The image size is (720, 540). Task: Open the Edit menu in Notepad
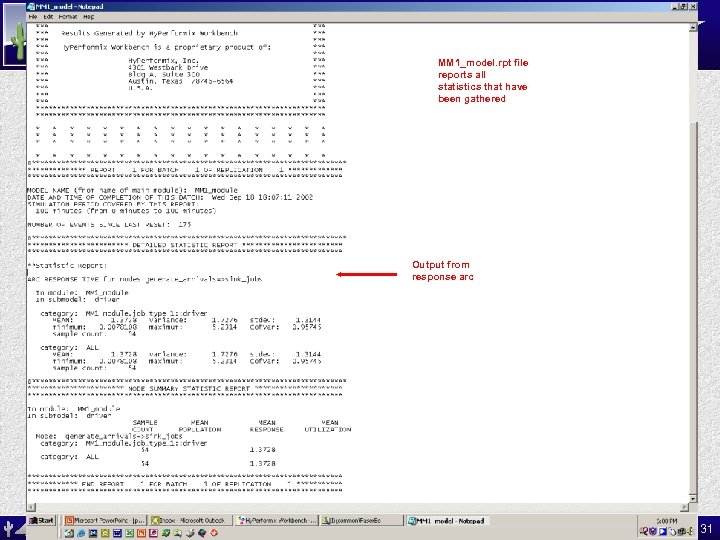tap(48, 17)
